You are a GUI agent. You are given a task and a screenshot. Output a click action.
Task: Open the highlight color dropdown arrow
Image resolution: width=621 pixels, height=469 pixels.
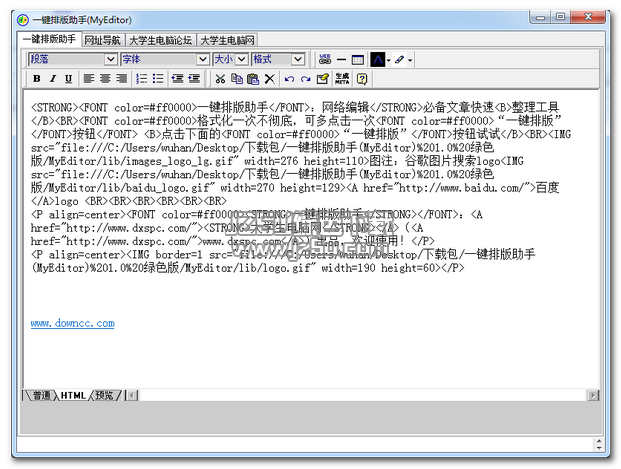(410, 60)
